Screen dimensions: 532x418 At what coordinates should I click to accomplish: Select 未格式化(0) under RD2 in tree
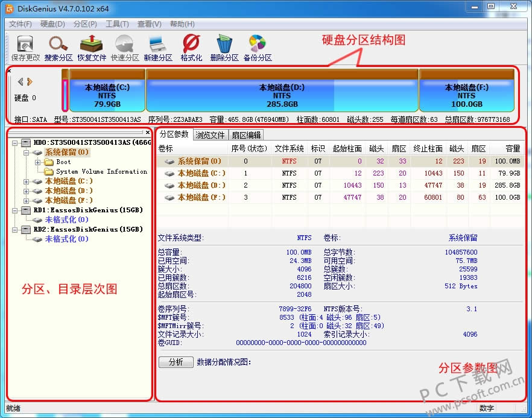click(66, 239)
